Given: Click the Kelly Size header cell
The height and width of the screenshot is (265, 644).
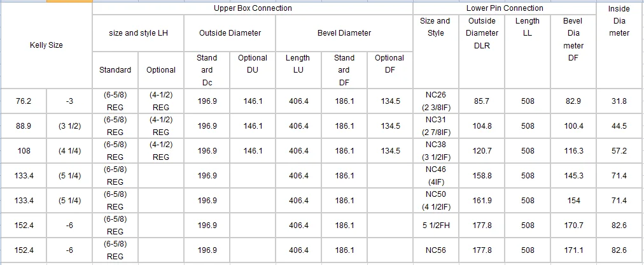Looking at the screenshot, I should click(46, 45).
